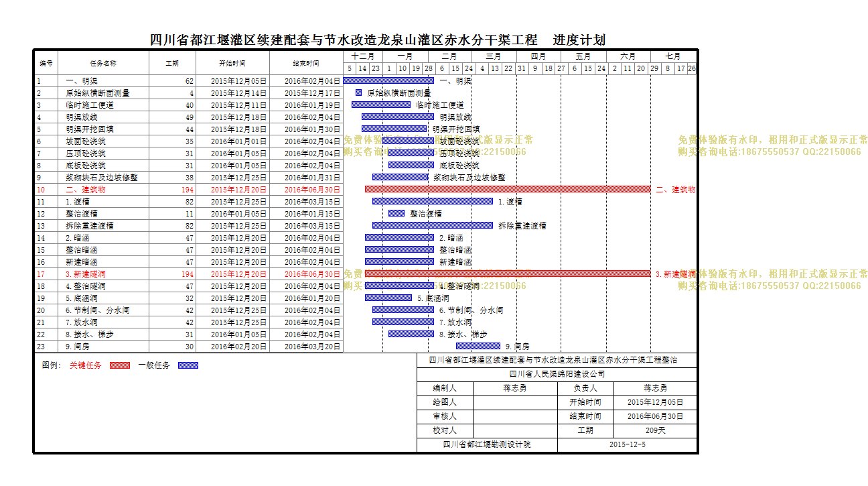
Task: Click duration value 62 in the 一、明渠 row
Action: click(x=190, y=81)
